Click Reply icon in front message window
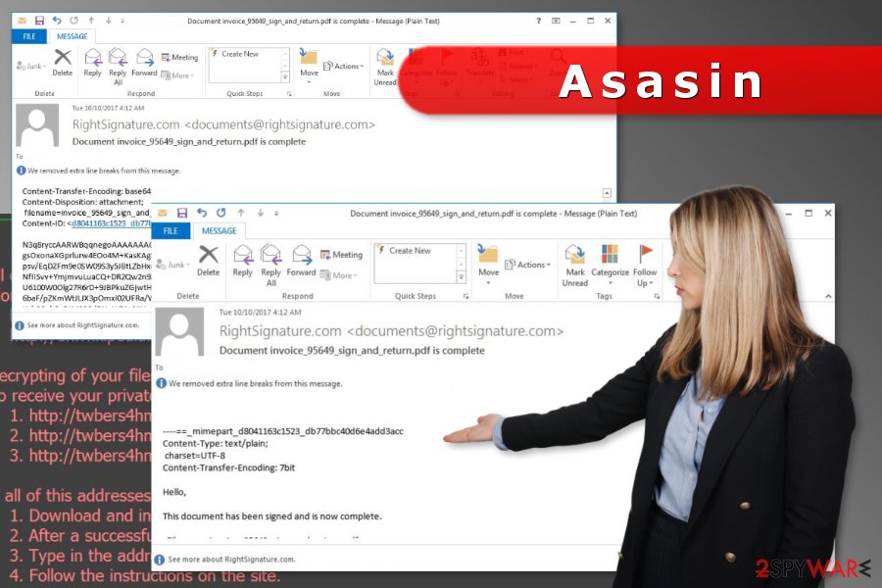Viewport: 882px width, 588px height. point(242,261)
